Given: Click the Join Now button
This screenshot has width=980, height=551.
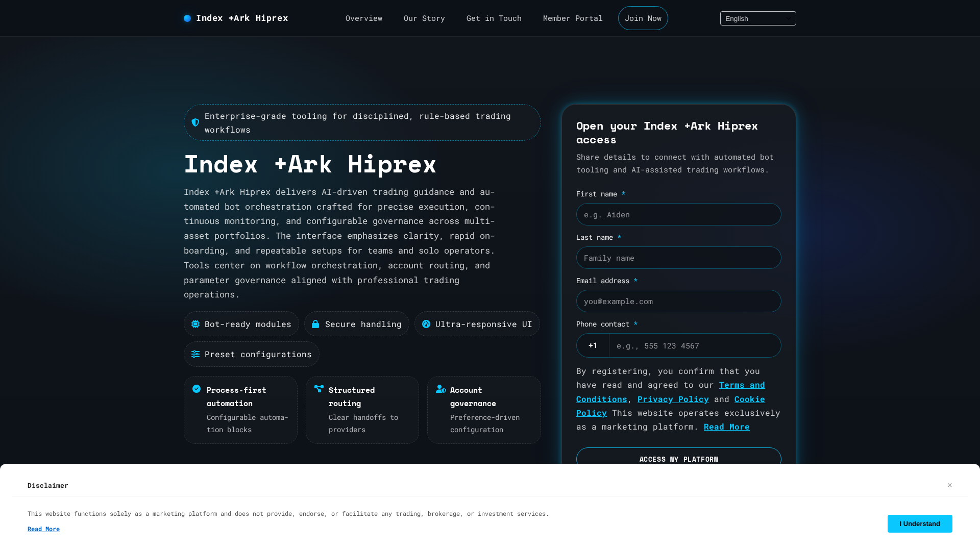Looking at the screenshot, I should (x=643, y=18).
